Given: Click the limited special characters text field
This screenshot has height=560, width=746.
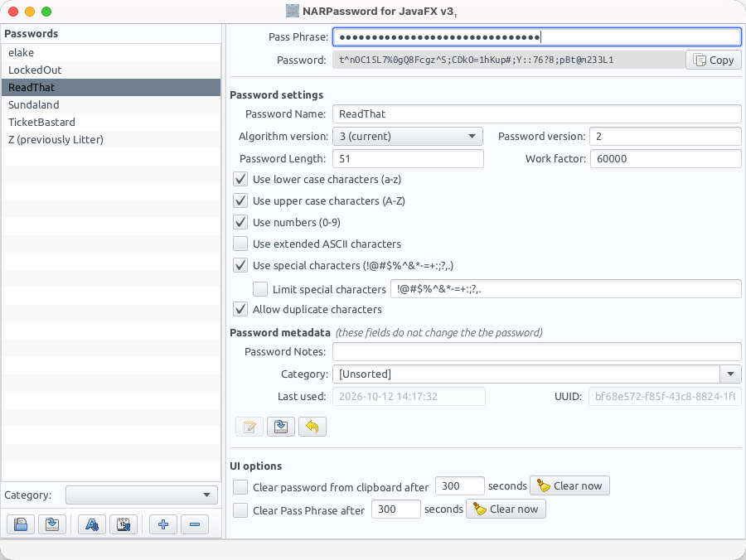Looking at the screenshot, I should [x=565, y=289].
